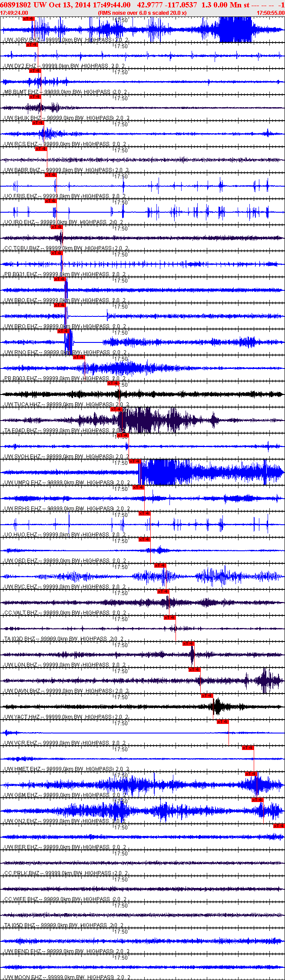Screen dimensions: 285x980
Task: Select the MB.BLMT.EHZ station label
Action: 21,92
